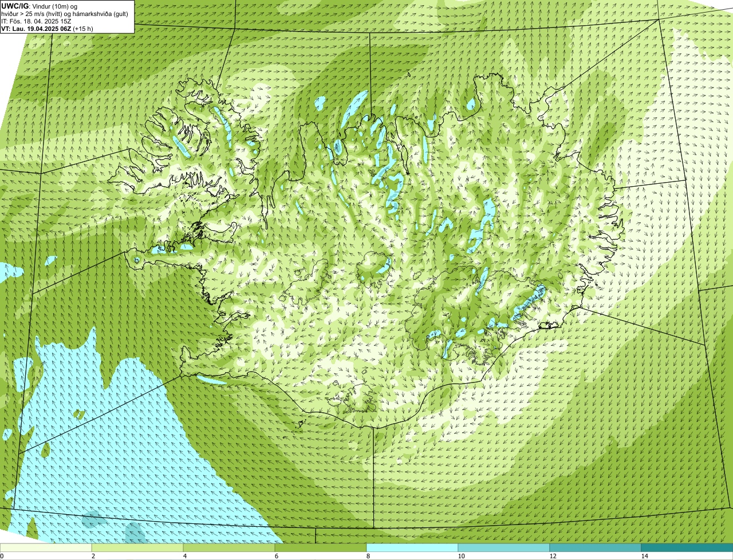Select the legend scale label "14"
The height and width of the screenshot is (560, 733).
click(x=644, y=556)
